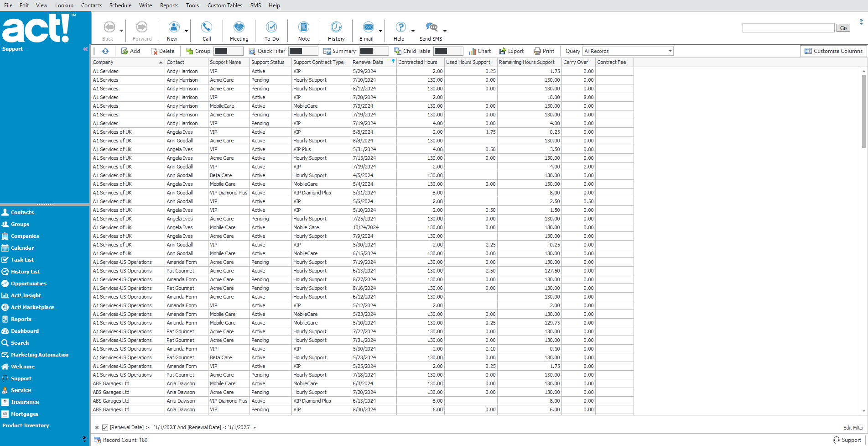
Task: Click the scrollbar down arrow
Action: click(x=864, y=411)
